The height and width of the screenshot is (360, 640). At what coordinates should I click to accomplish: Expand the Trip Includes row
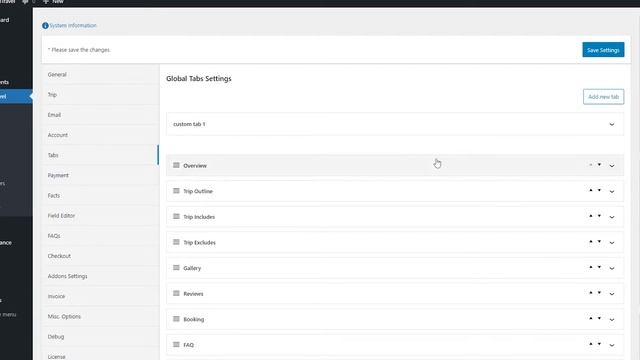[x=611, y=217]
